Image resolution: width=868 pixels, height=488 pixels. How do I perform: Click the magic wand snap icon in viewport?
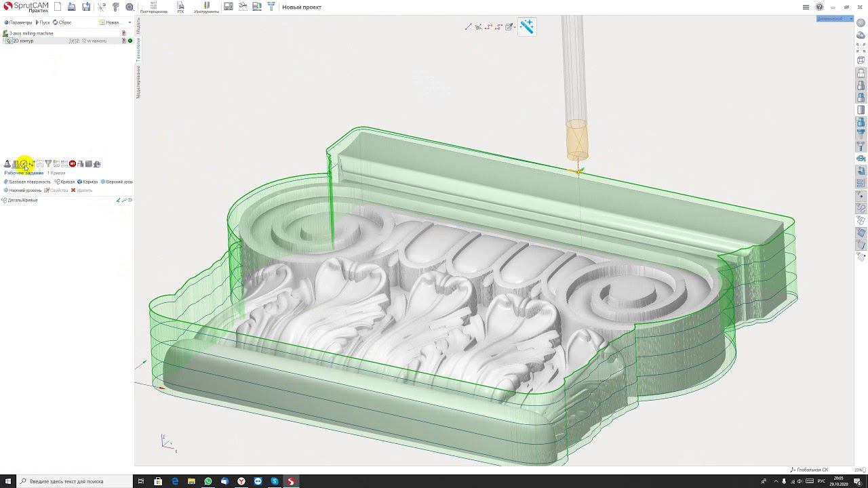coord(527,26)
